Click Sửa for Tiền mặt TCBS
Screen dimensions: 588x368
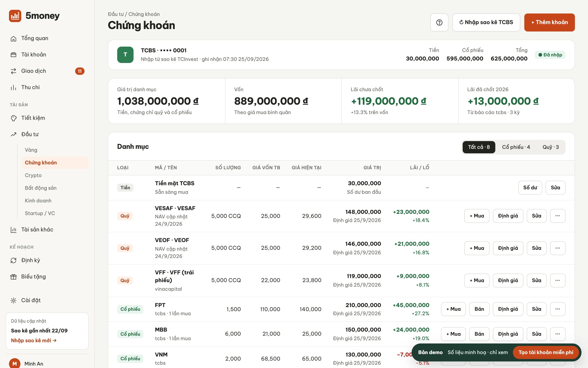click(555, 188)
